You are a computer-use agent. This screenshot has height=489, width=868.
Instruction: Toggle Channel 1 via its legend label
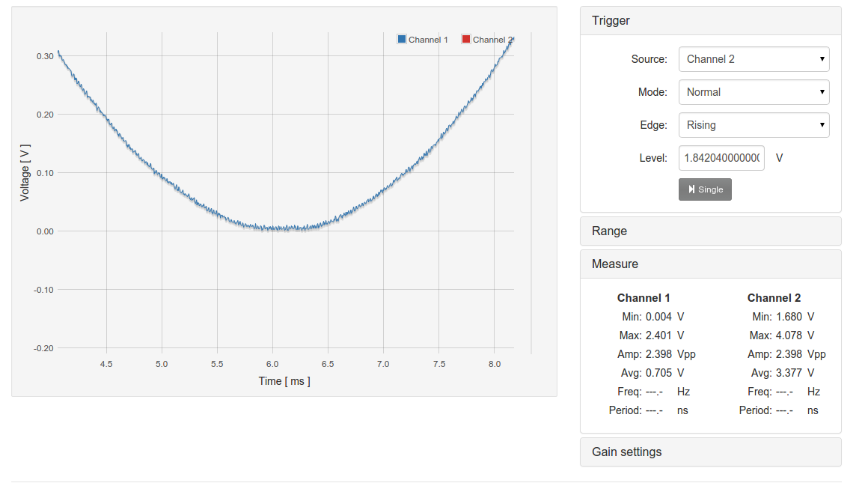[x=428, y=40]
